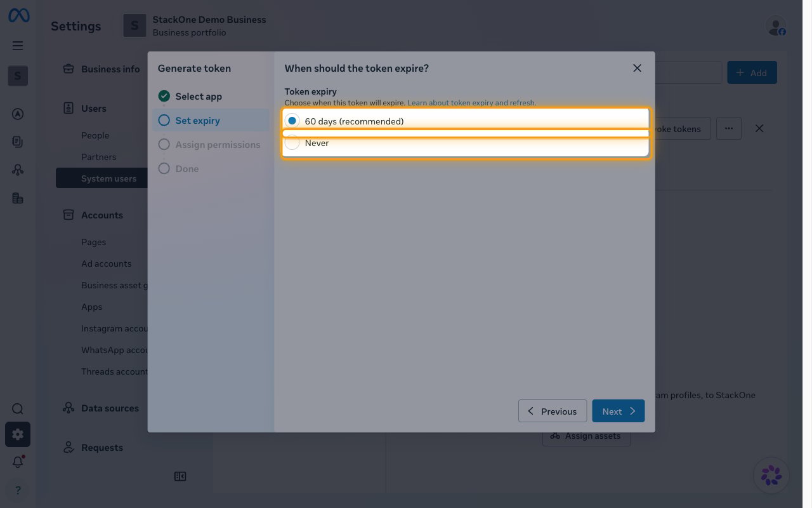Viewport: 812px width, 508px height.
Task: Click the Meta logo icon
Action: pos(18,16)
